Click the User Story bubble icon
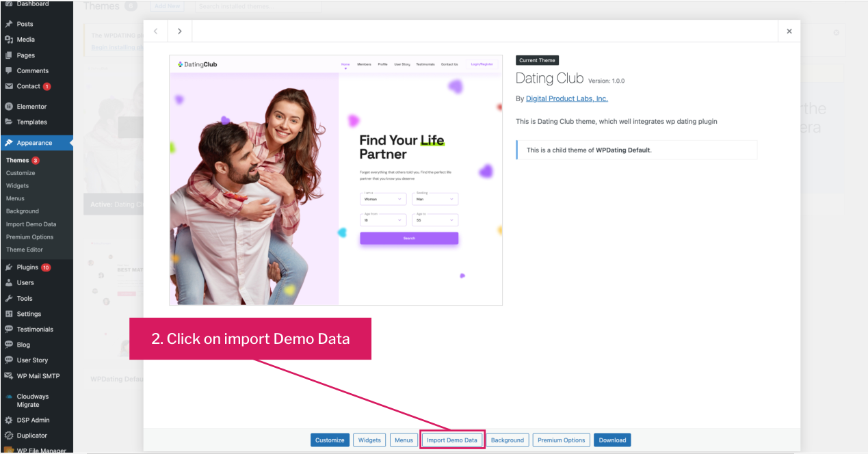This screenshot has width=868, height=454. [x=9, y=360]
